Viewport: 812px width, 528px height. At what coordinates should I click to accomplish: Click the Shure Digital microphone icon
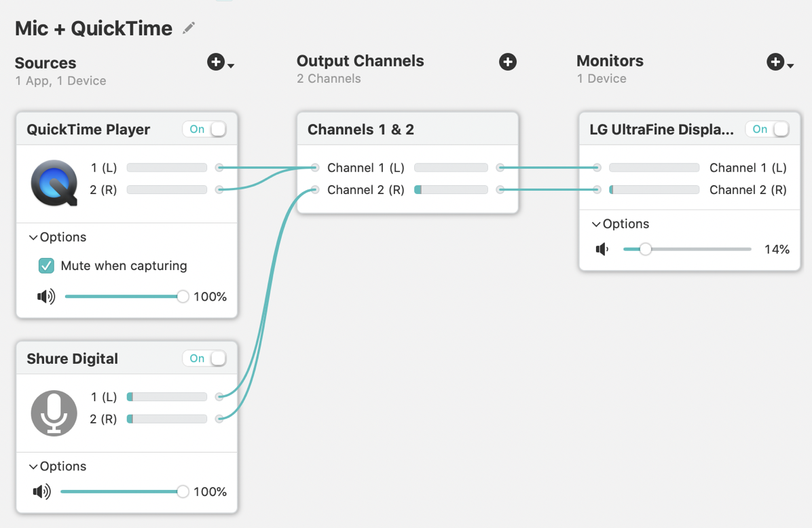[54, 413]
